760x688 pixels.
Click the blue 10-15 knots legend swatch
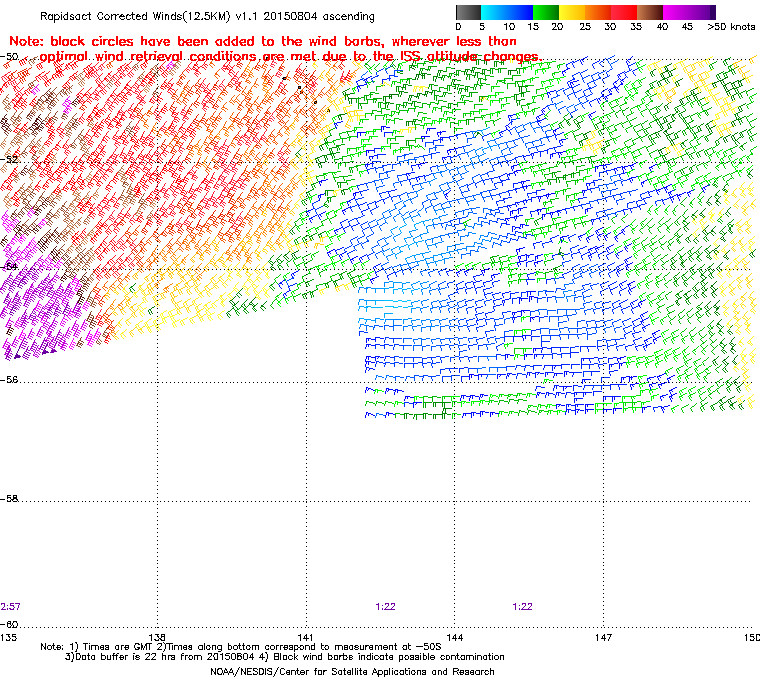click(520, 12)
